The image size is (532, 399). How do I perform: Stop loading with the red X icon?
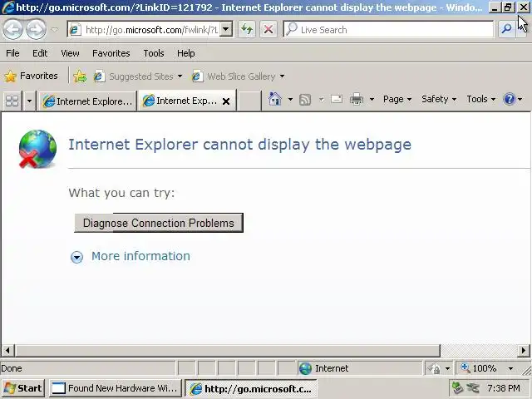(268, 30)
